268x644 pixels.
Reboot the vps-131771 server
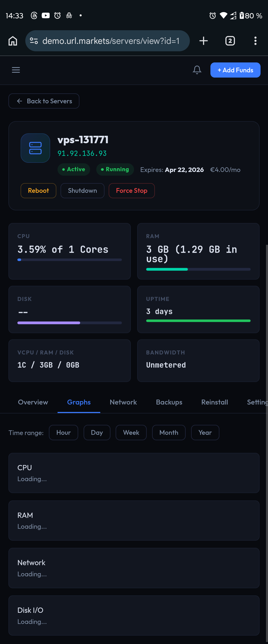pyautogui.click(x=38, y=191)
